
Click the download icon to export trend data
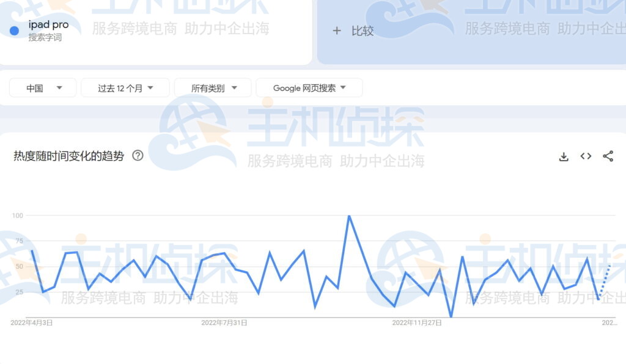(x=563, y=156)
